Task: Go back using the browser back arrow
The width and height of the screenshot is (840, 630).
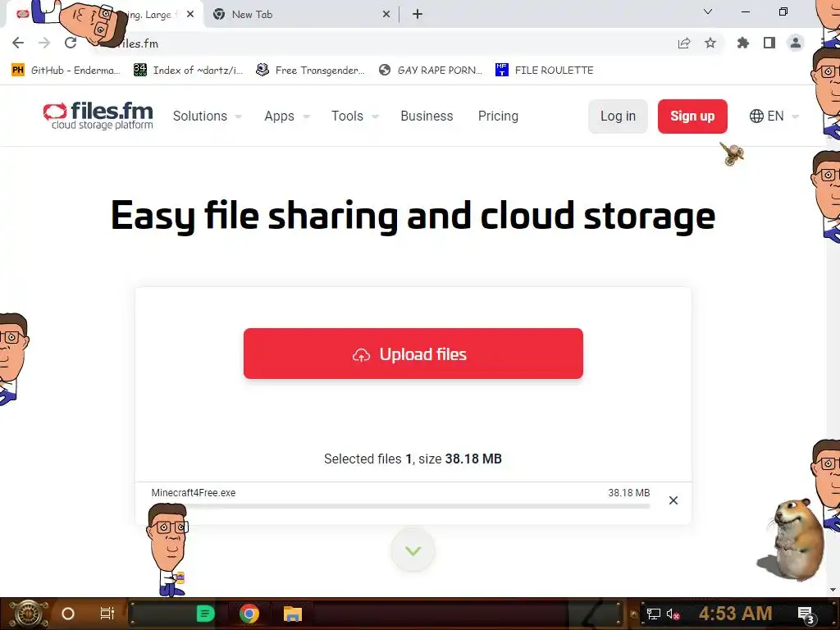Action: (x=18, y=43)
